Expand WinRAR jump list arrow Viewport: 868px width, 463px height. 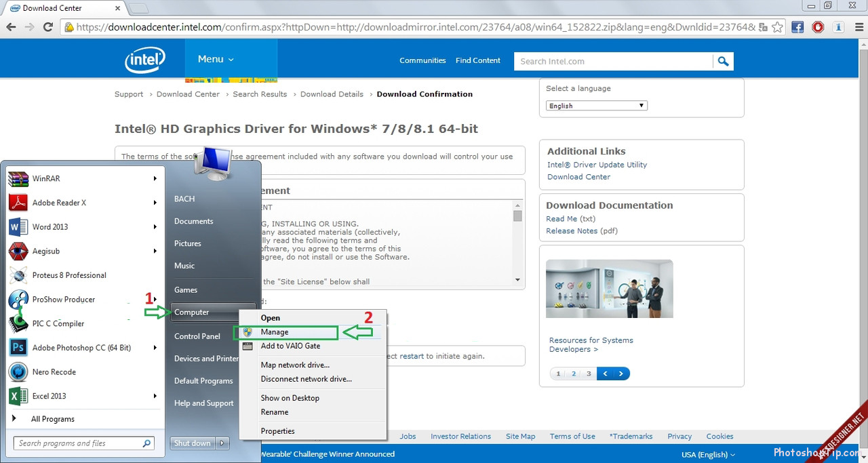click(155, 178)
